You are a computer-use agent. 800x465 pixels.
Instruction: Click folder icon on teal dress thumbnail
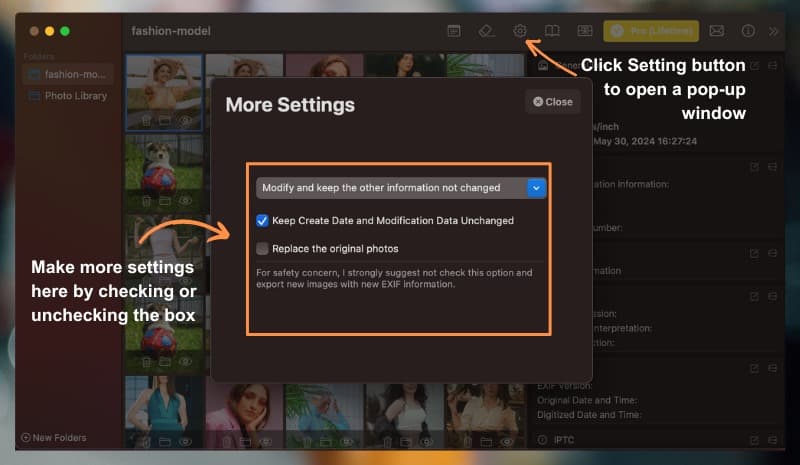[165, 442]
